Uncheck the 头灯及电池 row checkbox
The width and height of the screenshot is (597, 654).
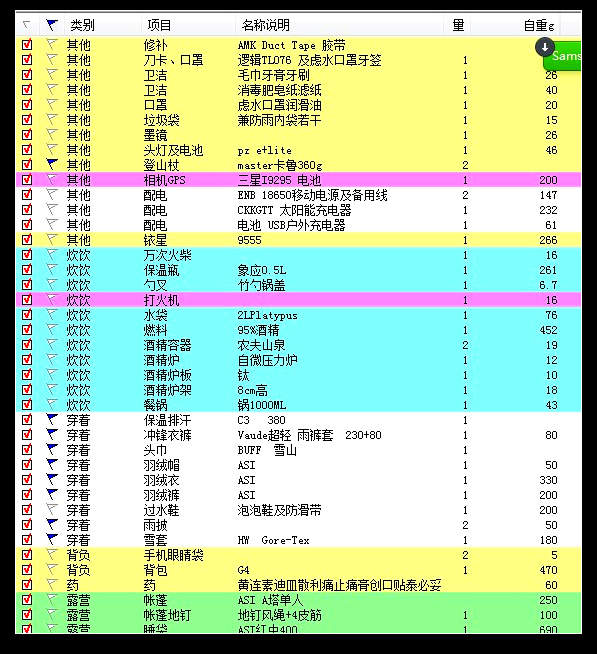pos(27,150)
